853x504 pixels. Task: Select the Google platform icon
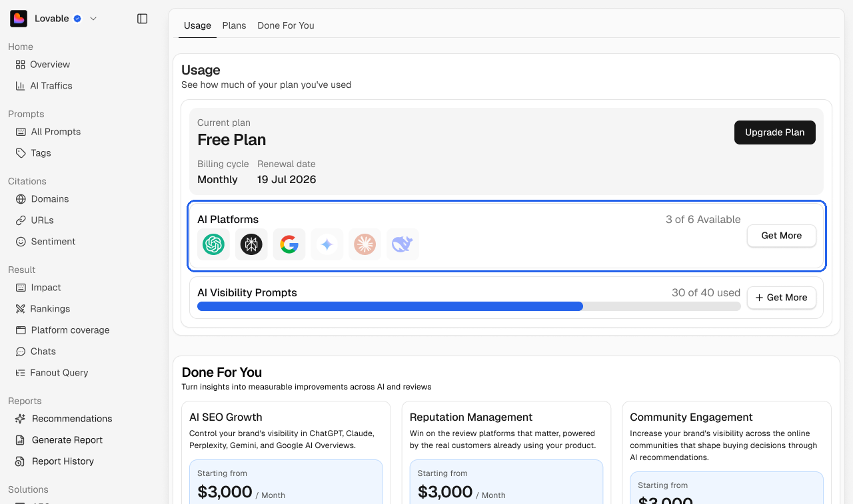[x=289, y=244]
